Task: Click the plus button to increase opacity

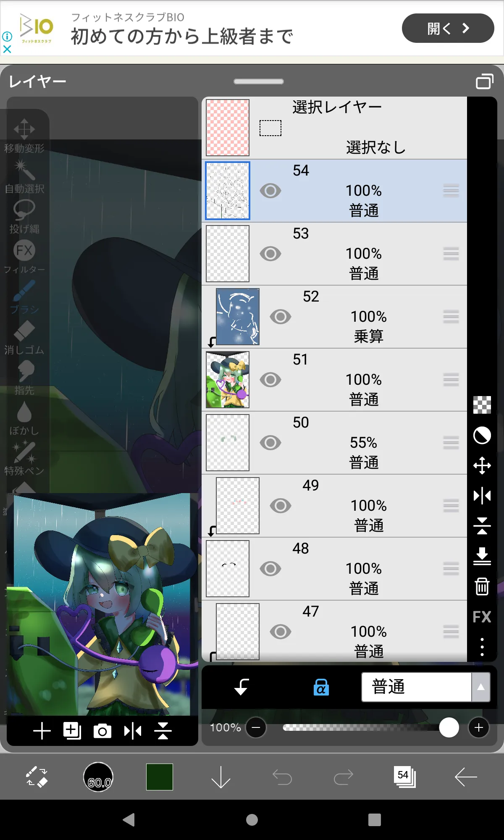Action: [x=479, y=727]
